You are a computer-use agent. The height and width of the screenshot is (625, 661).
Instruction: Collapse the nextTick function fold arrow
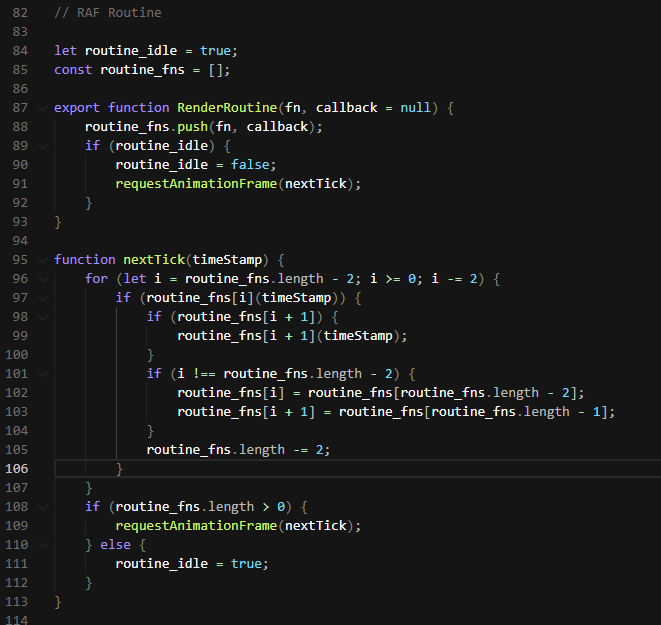43,260
